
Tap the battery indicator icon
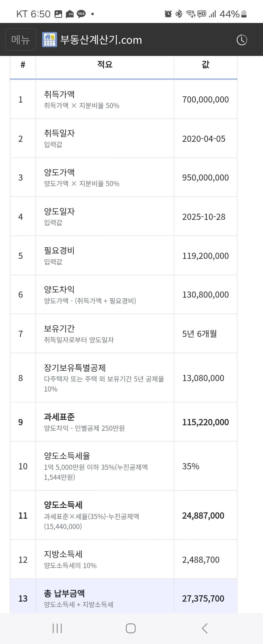pyautogui.click(x=244, y=14)
